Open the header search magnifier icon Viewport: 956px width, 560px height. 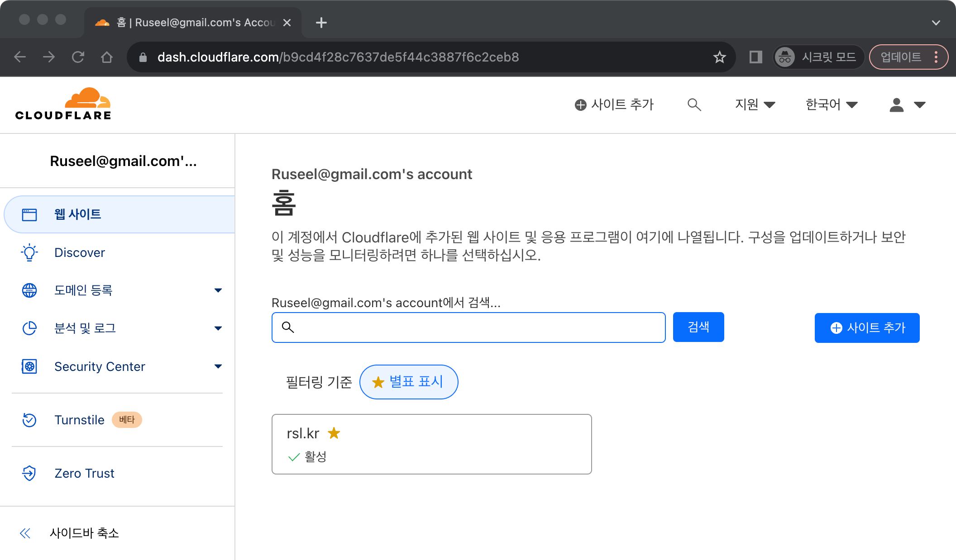pyautogui.click(x=694, y=105)
